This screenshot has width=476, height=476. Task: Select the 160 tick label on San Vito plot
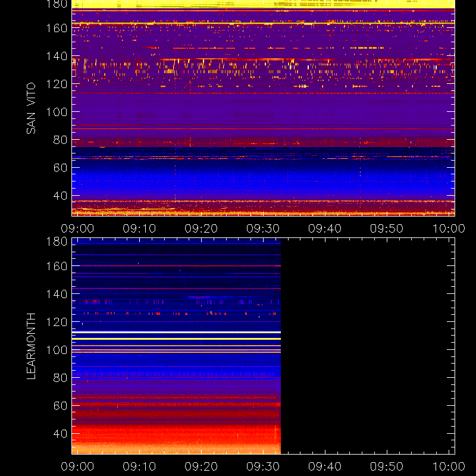[57, 28]
